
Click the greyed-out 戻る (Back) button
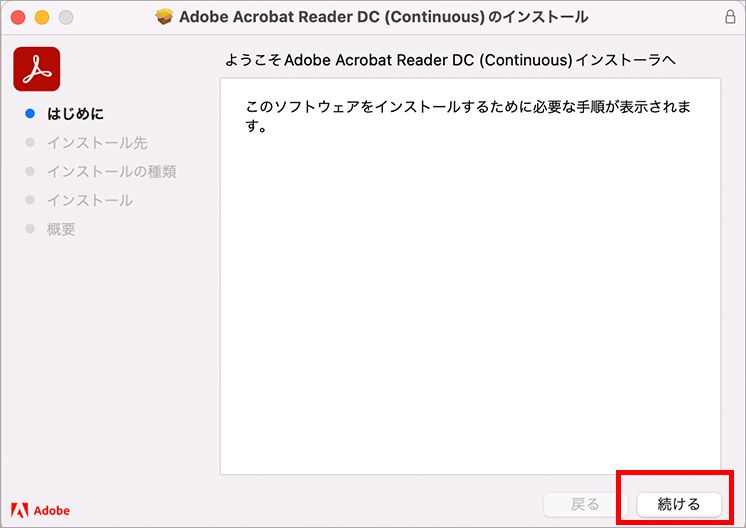(x=585, y=504)
